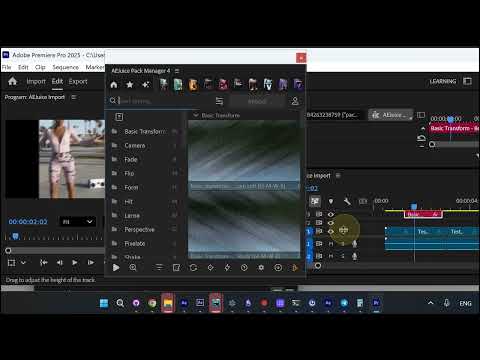Screen dimensions: 480x360
Task: Open the user account icon in Pack Manager
Action: (295, 101)
